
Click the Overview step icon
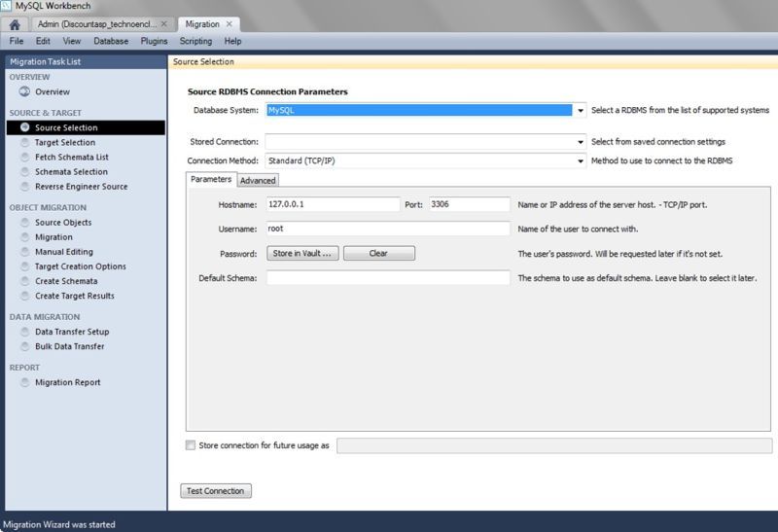pyautogui.click(x=24, y=91)
